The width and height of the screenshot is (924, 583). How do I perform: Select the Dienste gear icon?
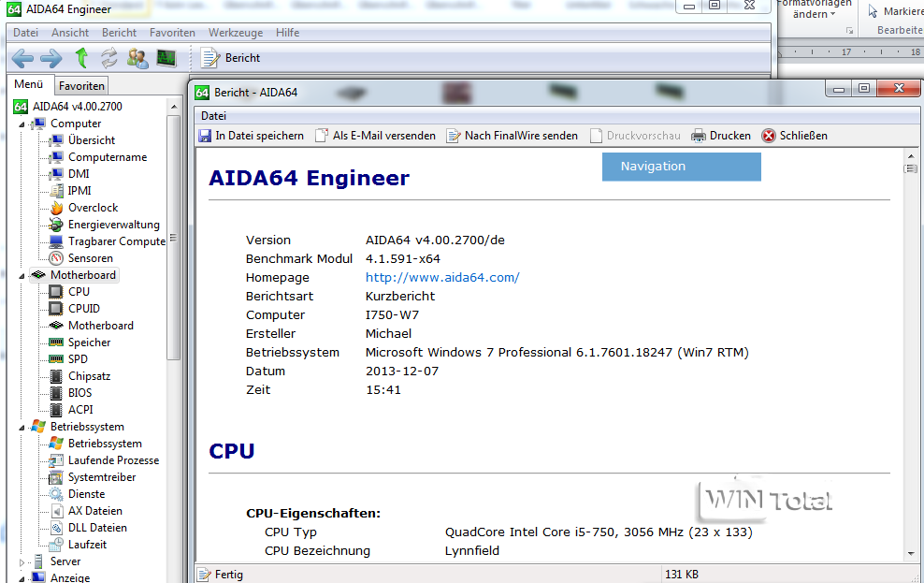[56, 494]
